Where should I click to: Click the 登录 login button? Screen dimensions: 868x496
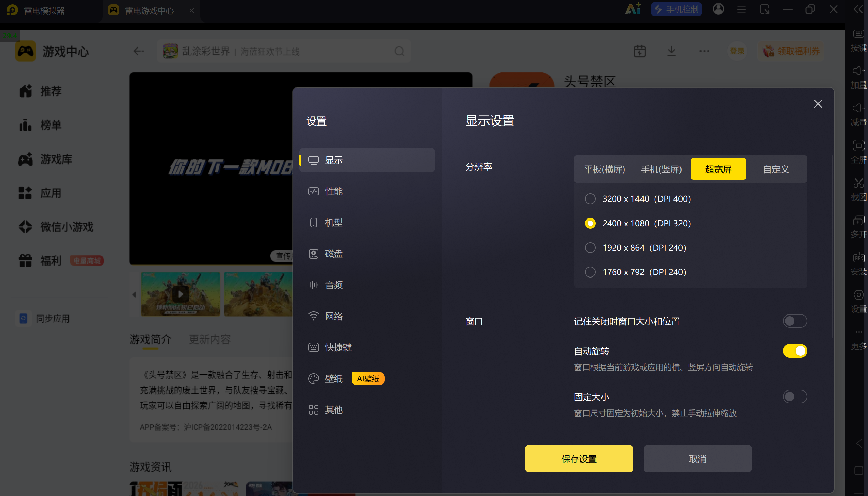point(737,51)
